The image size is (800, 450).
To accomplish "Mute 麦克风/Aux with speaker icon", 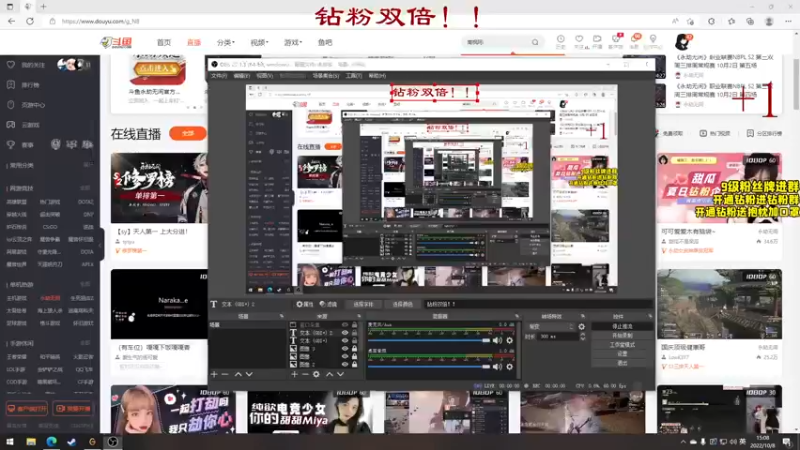I will (497, 340).
